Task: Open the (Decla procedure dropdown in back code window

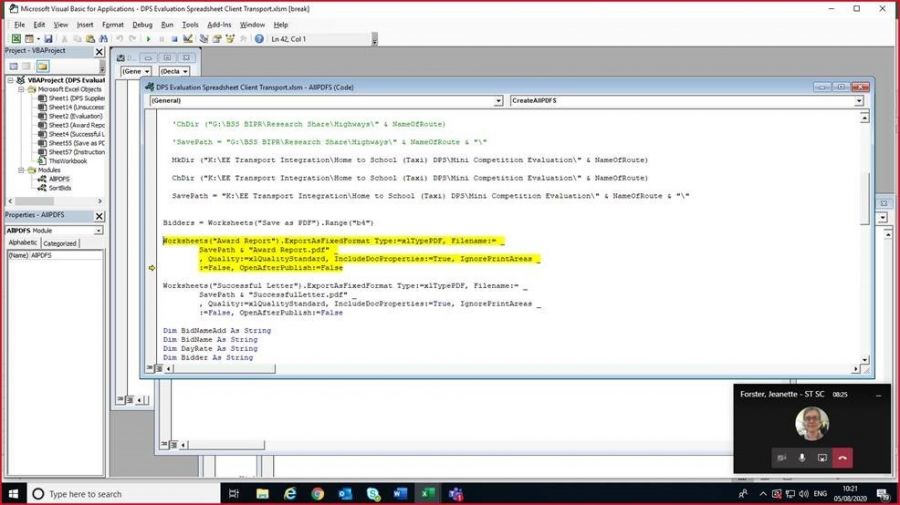Action: pos(185,72)
